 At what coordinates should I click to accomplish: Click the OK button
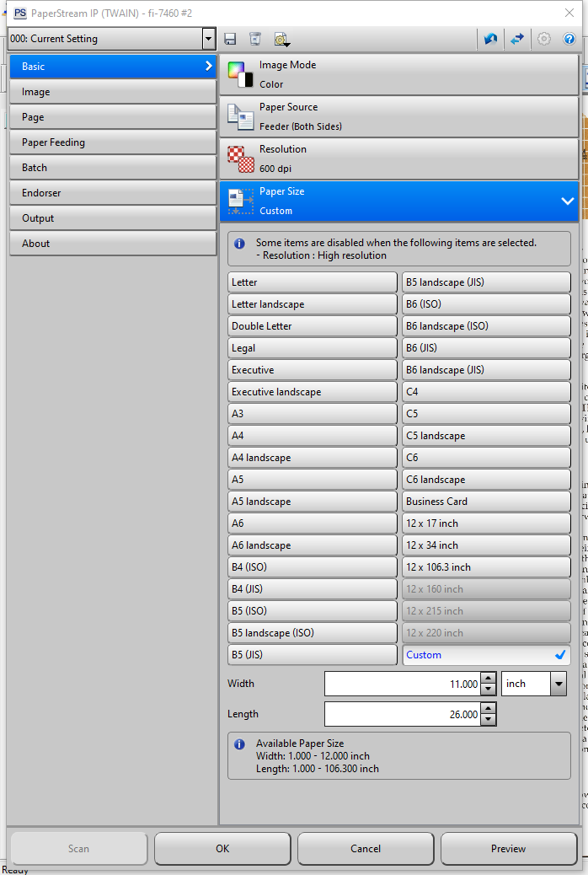point(222,849)
